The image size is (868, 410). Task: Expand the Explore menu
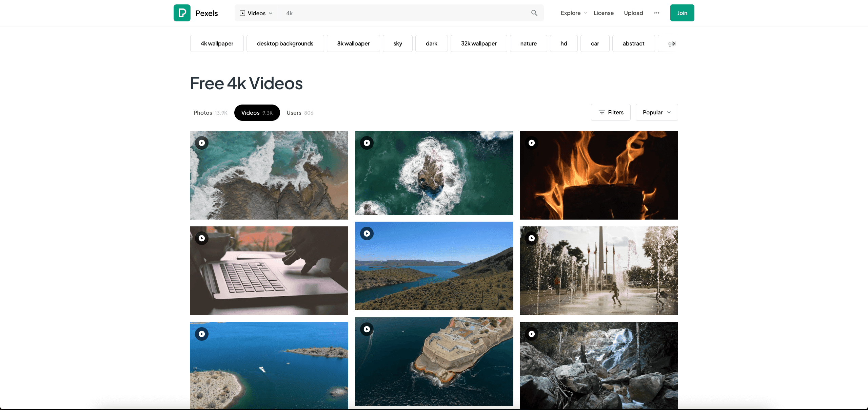(573, 13)
